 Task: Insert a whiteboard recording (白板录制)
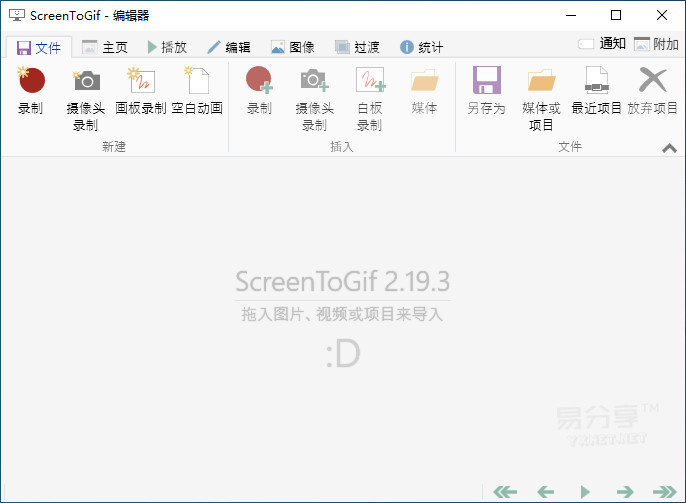click(370, 98)
